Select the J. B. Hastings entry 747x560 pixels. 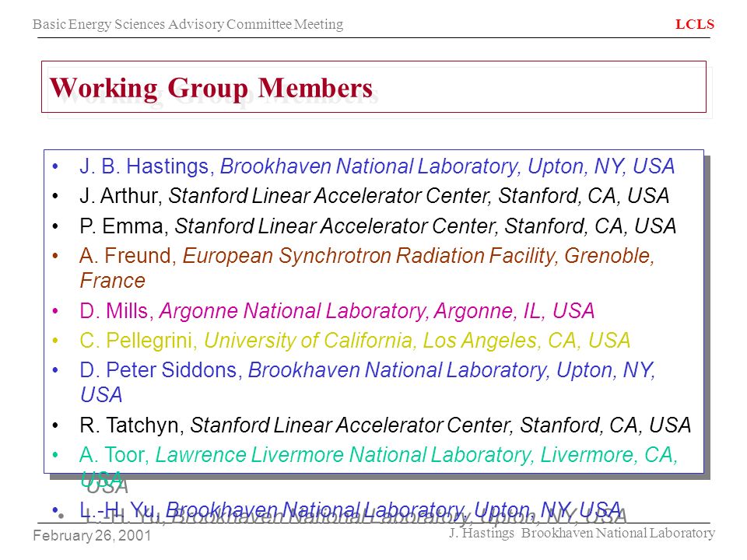point(377,166)
